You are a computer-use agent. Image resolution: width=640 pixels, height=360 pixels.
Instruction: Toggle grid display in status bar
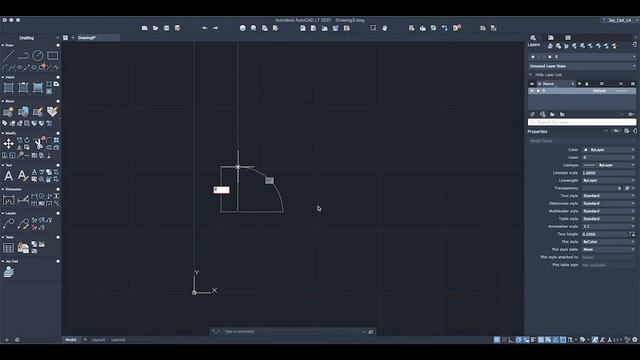(497, 340)
